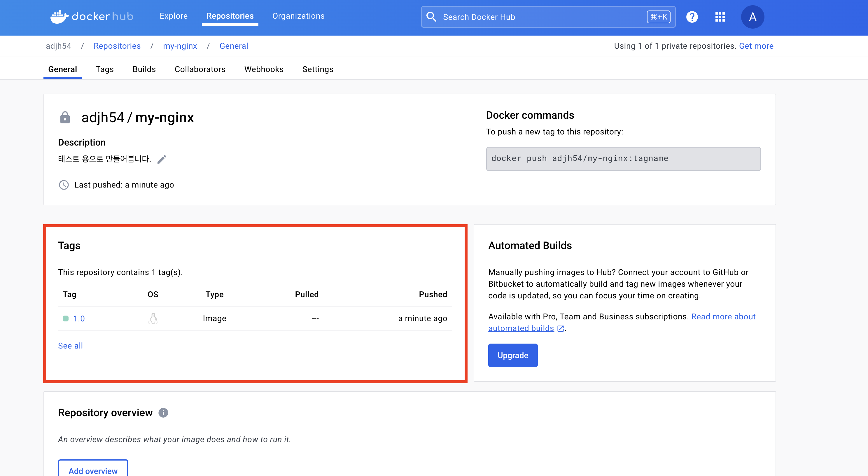Click the private repository lock icon
Screen dimensions: 868x476
[65, 118]
